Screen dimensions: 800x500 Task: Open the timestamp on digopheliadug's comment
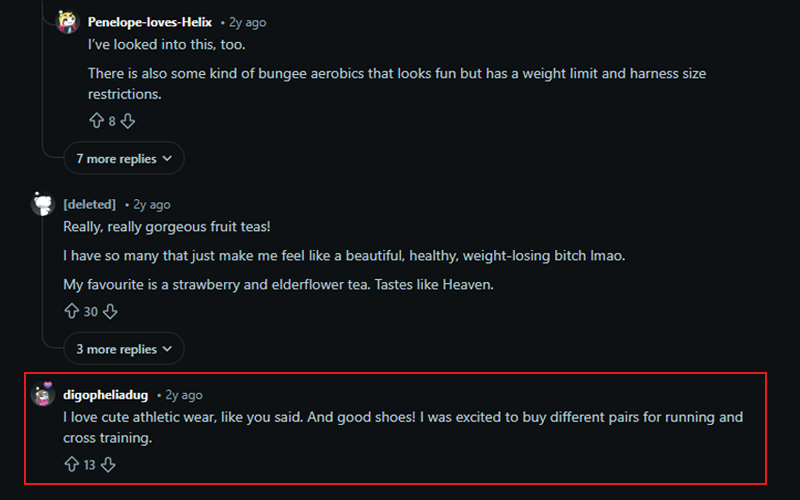pos(183,395)
